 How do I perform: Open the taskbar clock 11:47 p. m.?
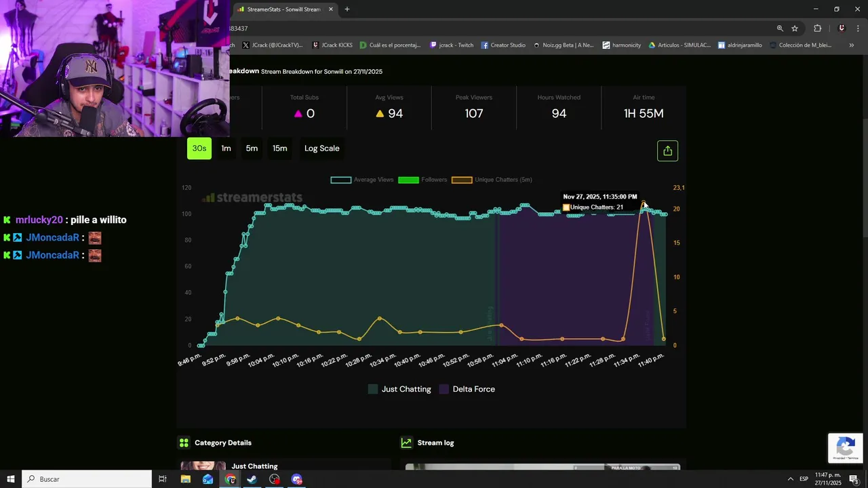point(827,479)
